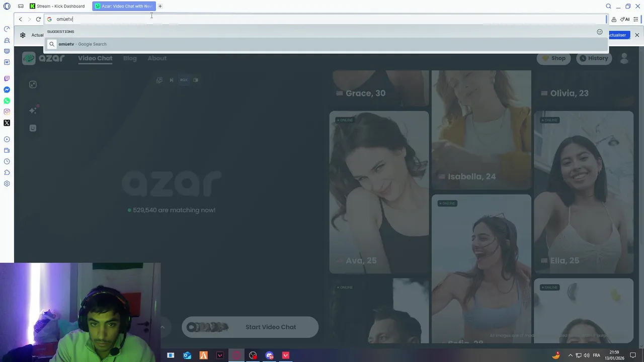
Task: Open the wallet icon in the sidebar
Action: click(7, 150)
